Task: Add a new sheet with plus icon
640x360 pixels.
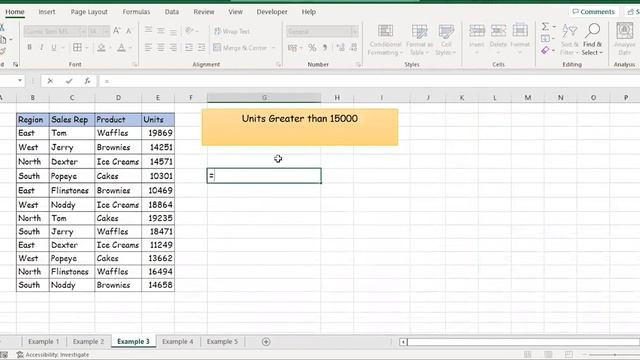Action: [266, 342]
